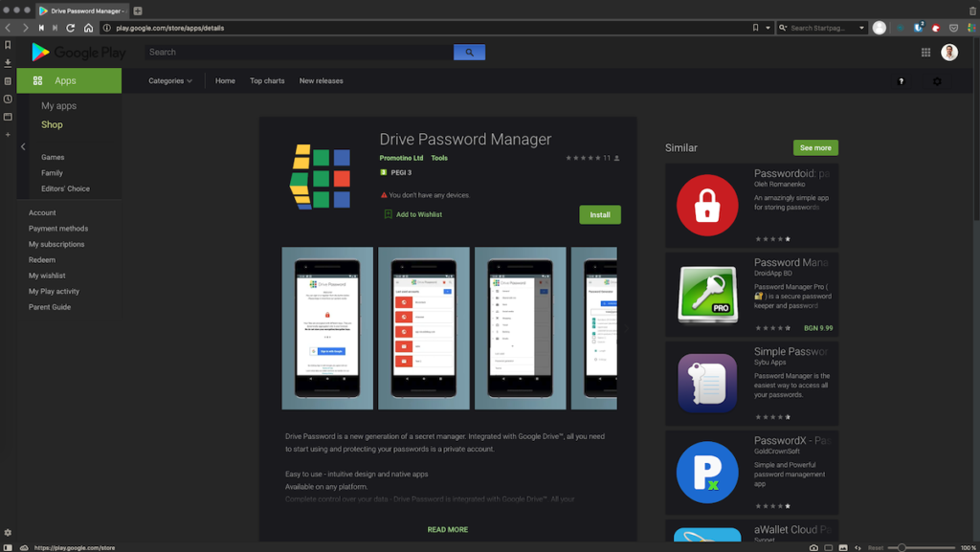Open My subscriptions link
Image resolution: width=980 pixels, height=552 pixels.
tap(56, 244)
